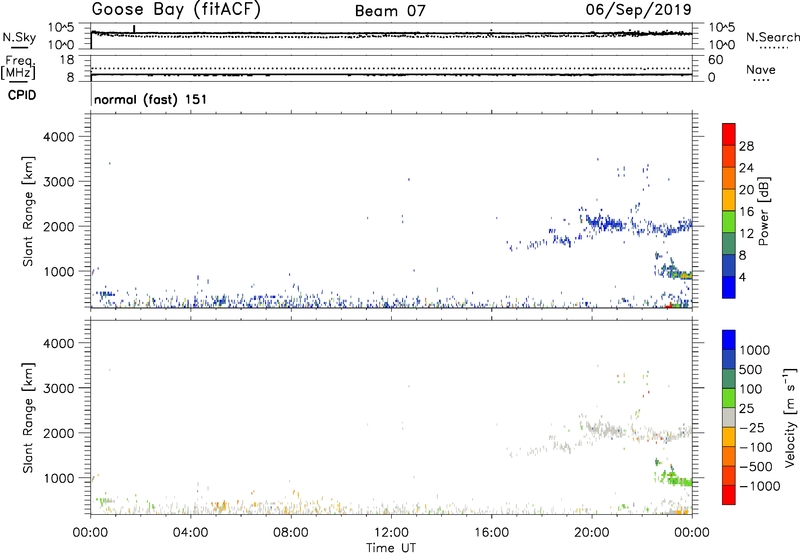
Task: Click Velocity colorbar segment between -1000 and -500
Action: [729, 475]
